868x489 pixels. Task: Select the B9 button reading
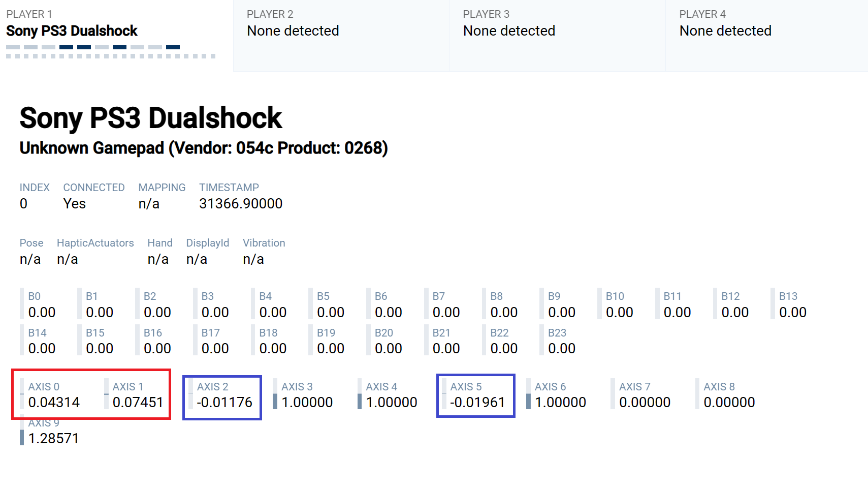click(x=559, y=304)
